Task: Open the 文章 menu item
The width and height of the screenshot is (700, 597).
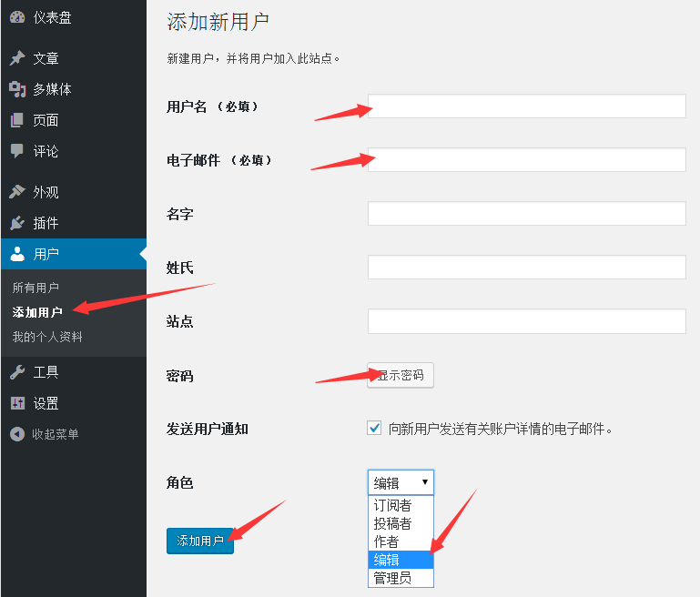Action: point(74,58)
